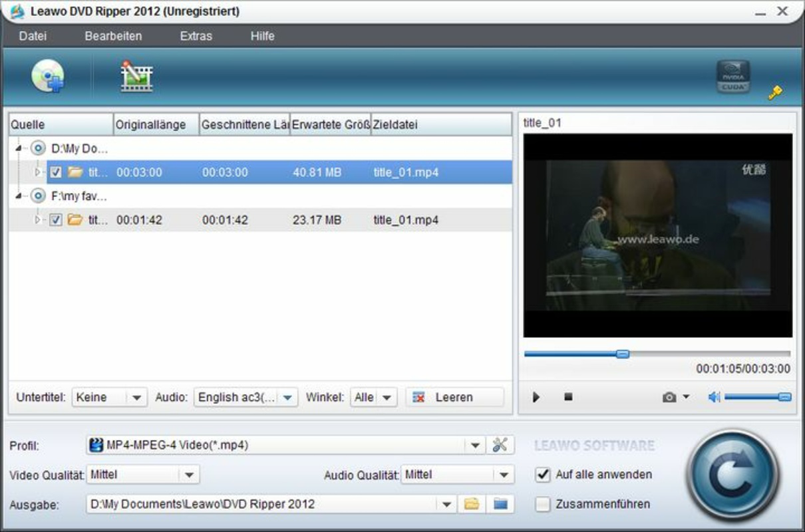Open the Audio English ac3 dropdown
The height and width of the screenshot is (532, 805).
[246, 397]
